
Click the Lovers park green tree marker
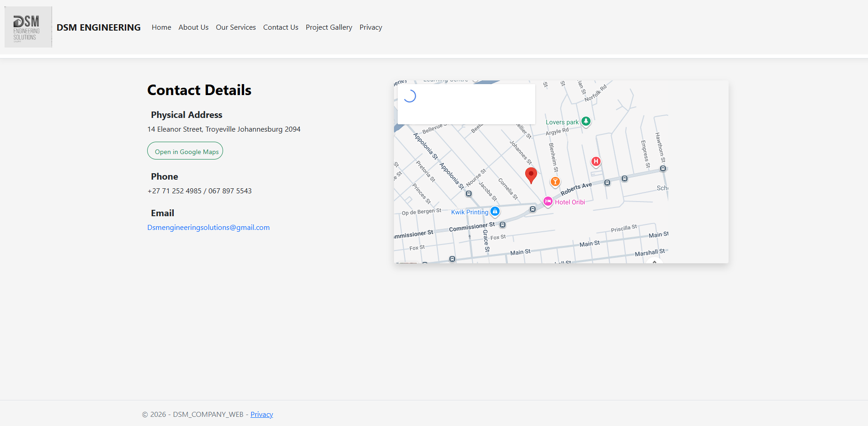(x=586, y=122)
